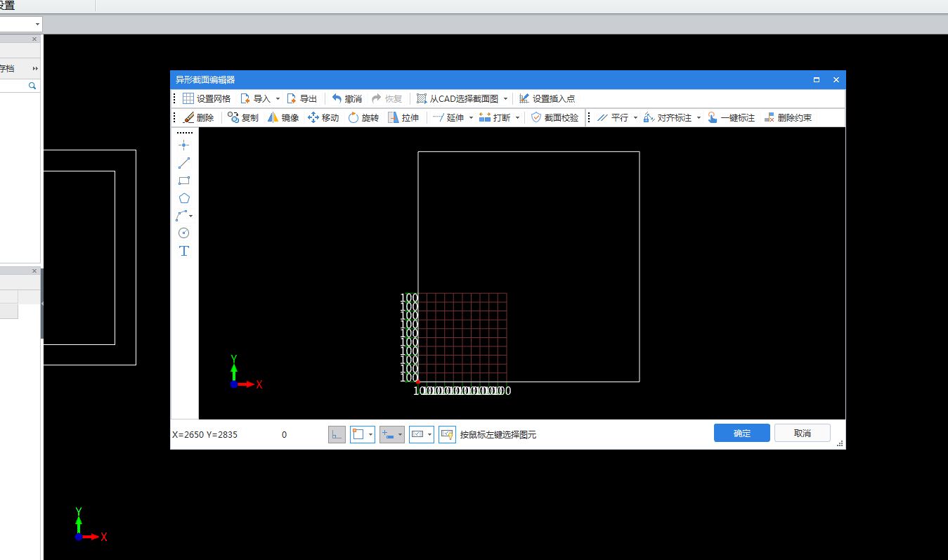Viewport: 948px width, 560px height.
Task: Open the object snap dropdown arrow
Action: coord(370,435)
